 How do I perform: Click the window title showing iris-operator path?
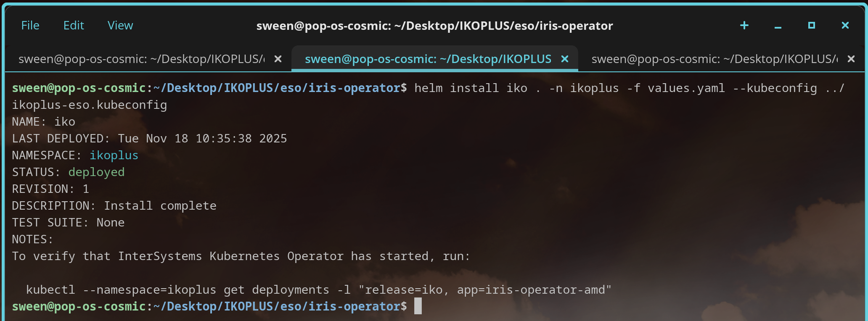click(434, 26)
